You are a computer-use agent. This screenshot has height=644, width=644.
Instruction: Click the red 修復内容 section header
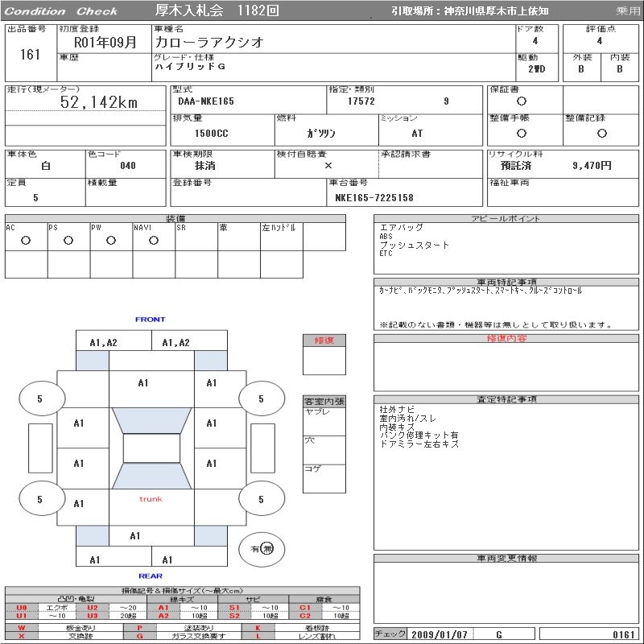[506, 338]
